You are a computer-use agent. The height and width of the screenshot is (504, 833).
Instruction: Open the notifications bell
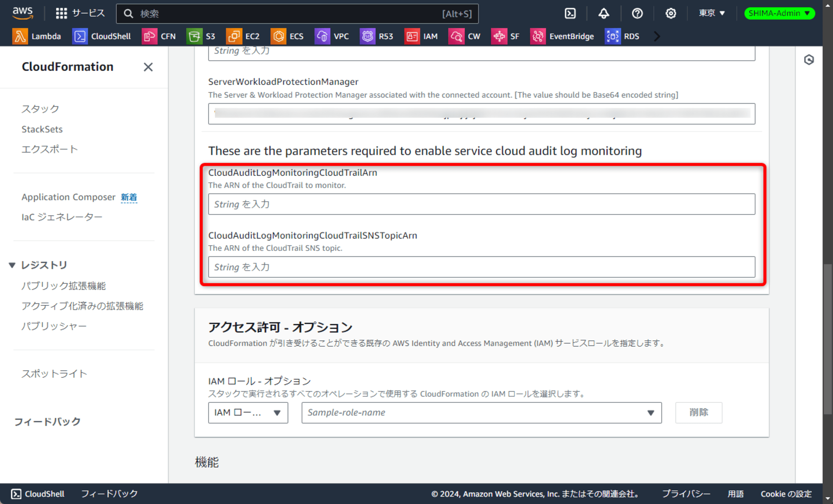[604, 13]
